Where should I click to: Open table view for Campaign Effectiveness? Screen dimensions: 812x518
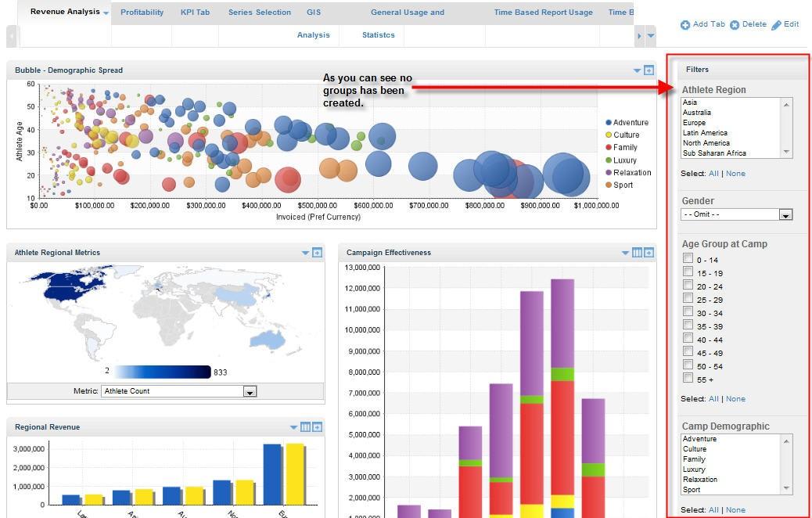point(635,252)
